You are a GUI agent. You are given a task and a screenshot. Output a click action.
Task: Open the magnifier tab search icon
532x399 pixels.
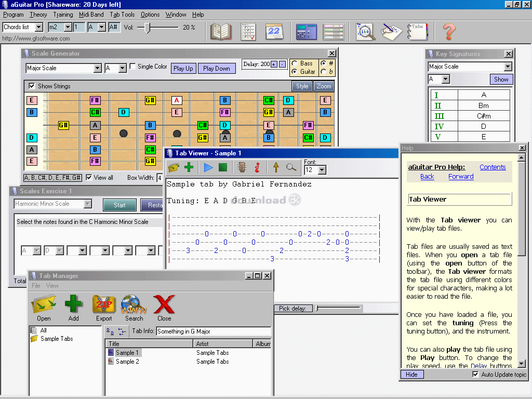tap(365, 32)
